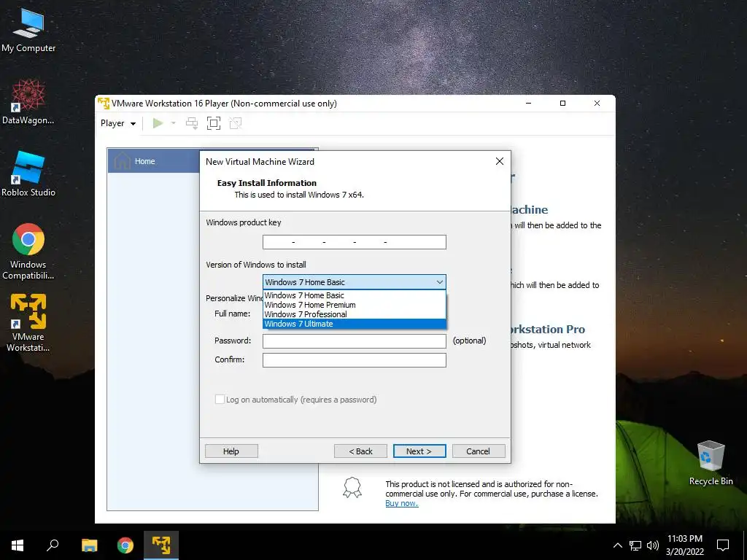
Task: Open Windows Compatibility Chrome desktop shortcut
Action: (28, 252)
